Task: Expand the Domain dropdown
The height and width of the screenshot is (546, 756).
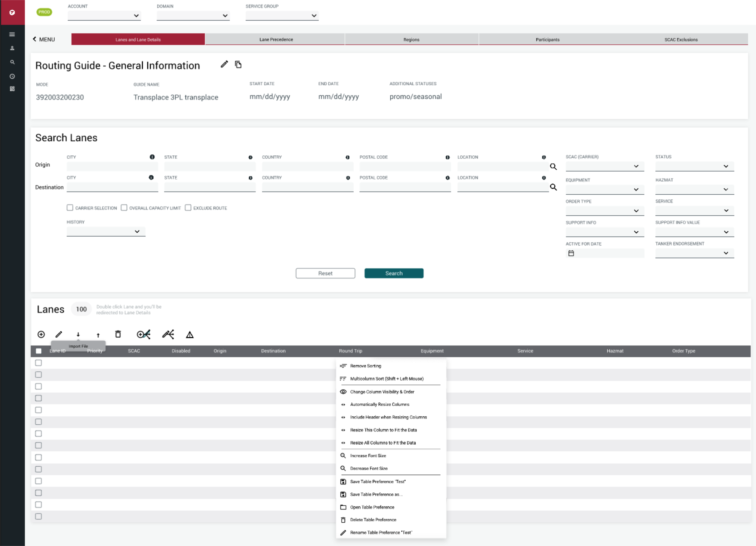Action: pyautogui.click(x=193, y=16)
